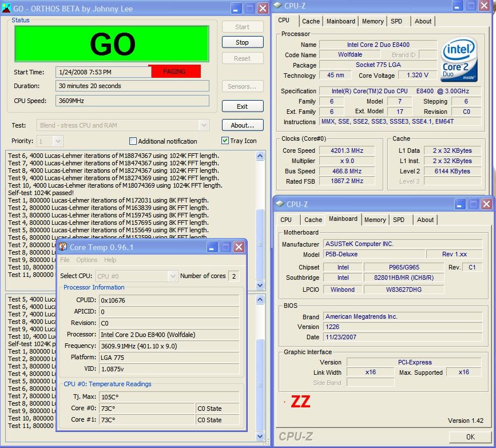Click the Sensors... button in ORTHOS
Viewport: 496px width, 448px height.
pyautogui.click(x=243, y=86)
